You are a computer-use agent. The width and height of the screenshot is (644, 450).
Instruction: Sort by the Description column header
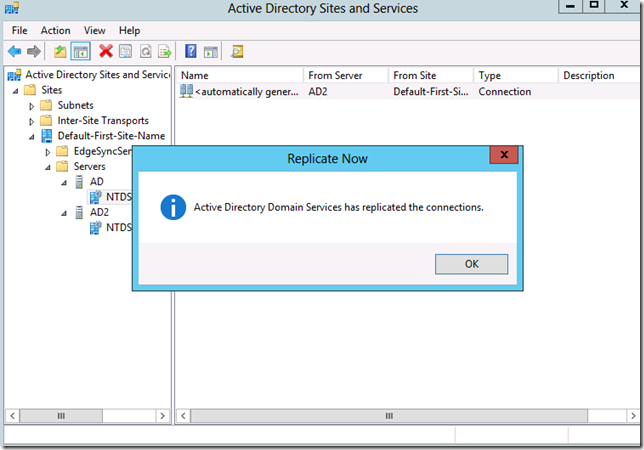(x=599, y=76)
